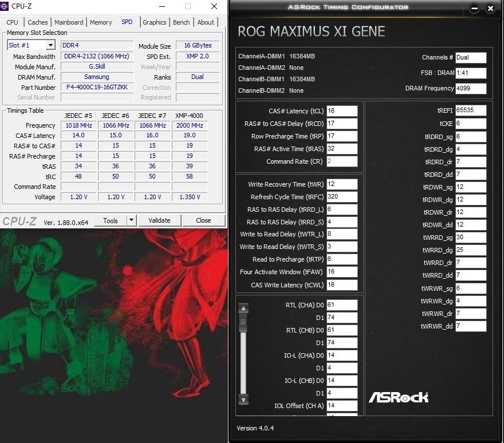The height and width of the screenshot is (443, 504).
Task: Click the SPD Ext. XMP 2.0 value
Action: coord(198,56)
